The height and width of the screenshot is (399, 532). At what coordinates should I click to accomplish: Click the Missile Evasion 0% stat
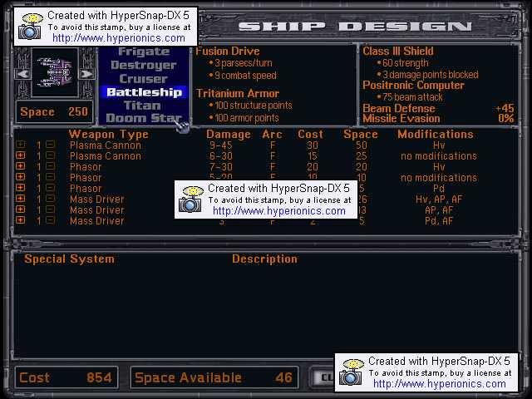(438, 118)
